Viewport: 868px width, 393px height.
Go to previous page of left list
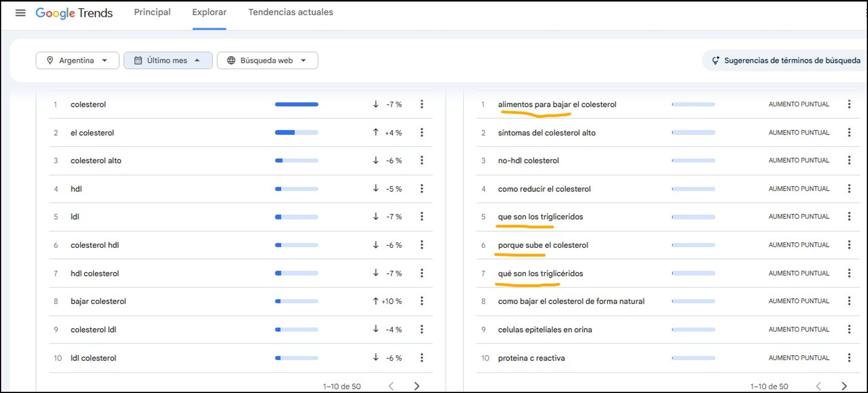click(x=391, y=386)
